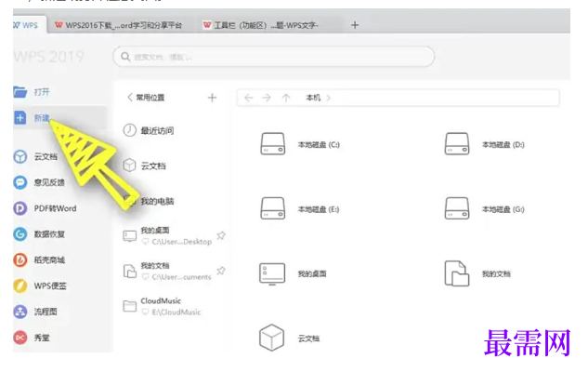Click the search documents input field
The width and height of the screenshot is (588, 372).
pos(274,57)
